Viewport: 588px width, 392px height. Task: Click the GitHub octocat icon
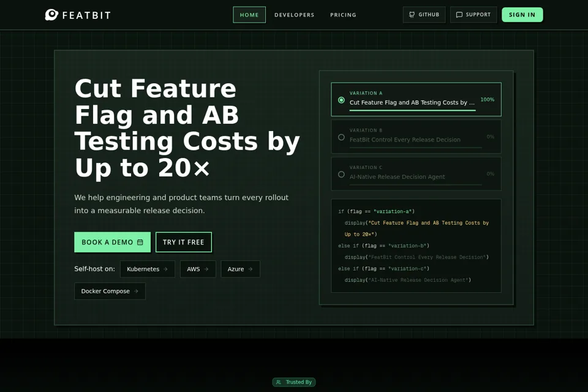pyautogui.click(x=412, y=15)
